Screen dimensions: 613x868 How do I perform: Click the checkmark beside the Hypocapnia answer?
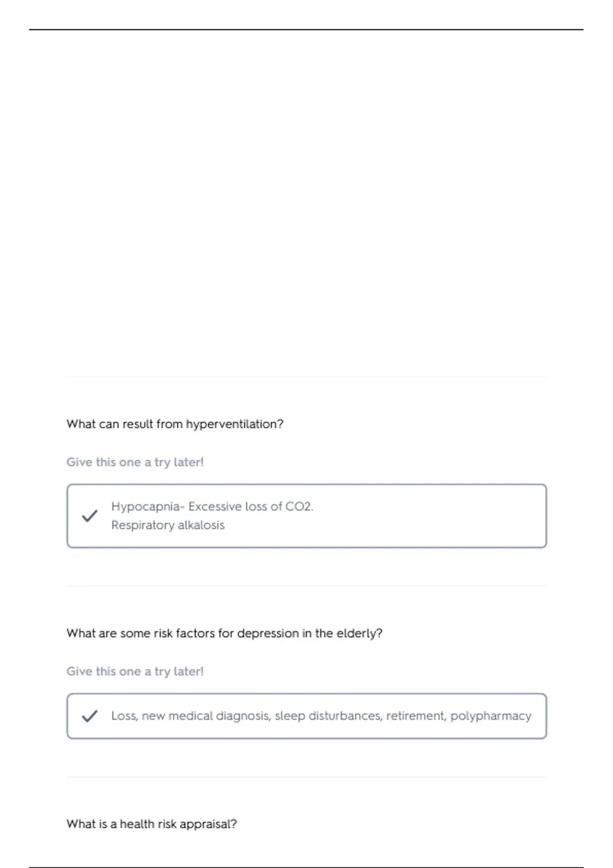point(89,516)
